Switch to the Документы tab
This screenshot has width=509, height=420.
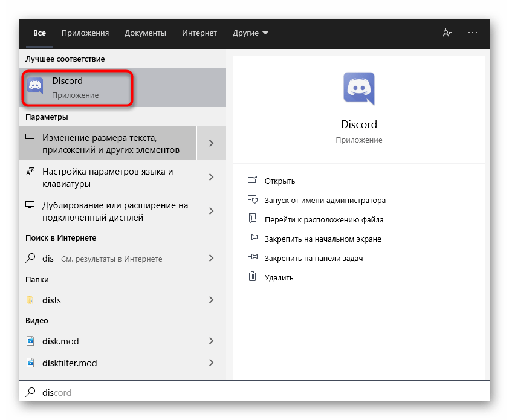coord(145,33)
